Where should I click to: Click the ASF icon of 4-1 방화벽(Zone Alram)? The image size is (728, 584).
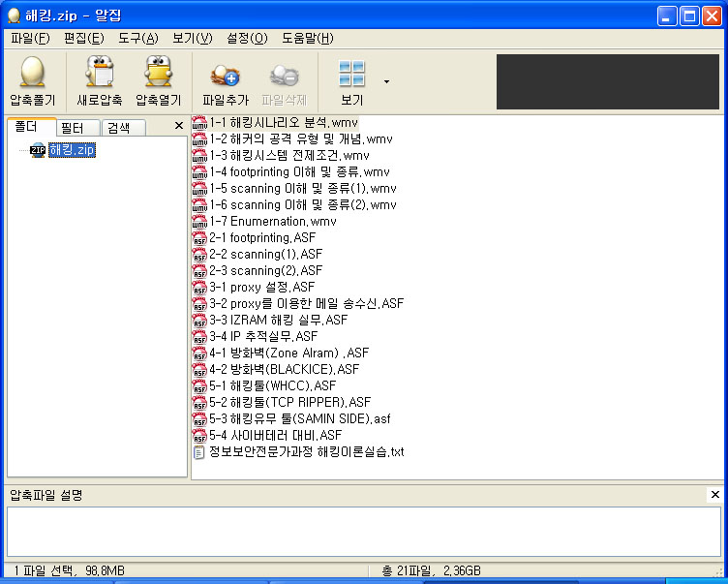click(199, 353)
